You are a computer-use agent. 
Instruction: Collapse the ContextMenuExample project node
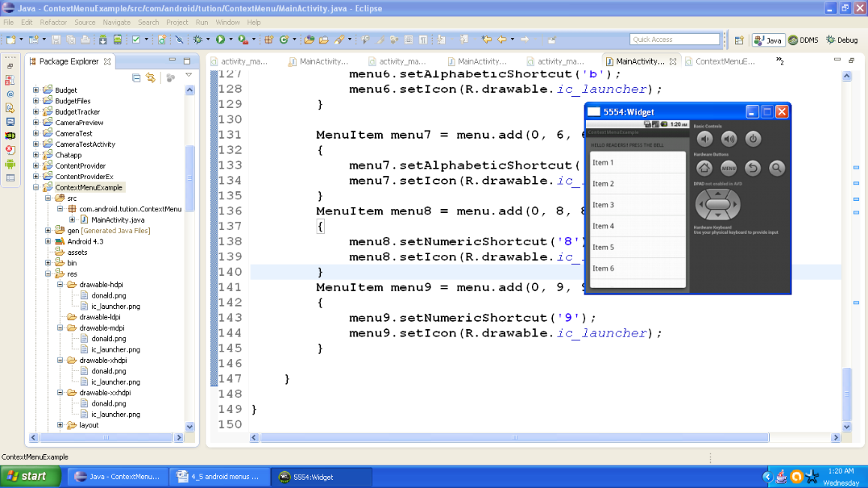pyautogui.click(x=36, y=187)
